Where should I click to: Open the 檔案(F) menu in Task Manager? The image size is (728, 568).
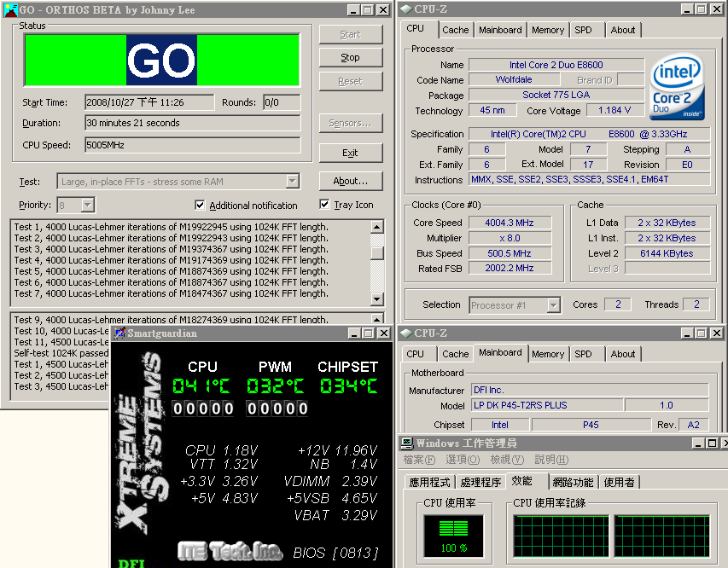click(x=419, y=460)
